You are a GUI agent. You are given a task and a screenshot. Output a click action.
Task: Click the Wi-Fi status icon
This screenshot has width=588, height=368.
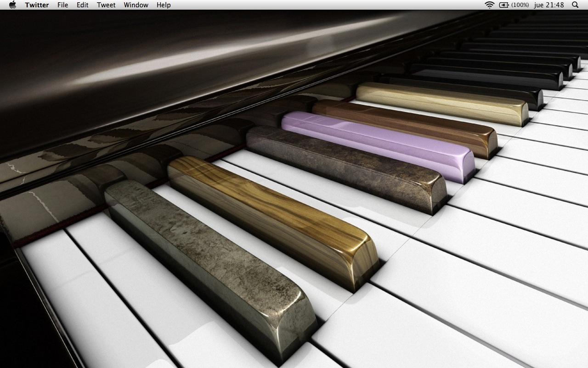pyautogui.click(x=490, y=5)
